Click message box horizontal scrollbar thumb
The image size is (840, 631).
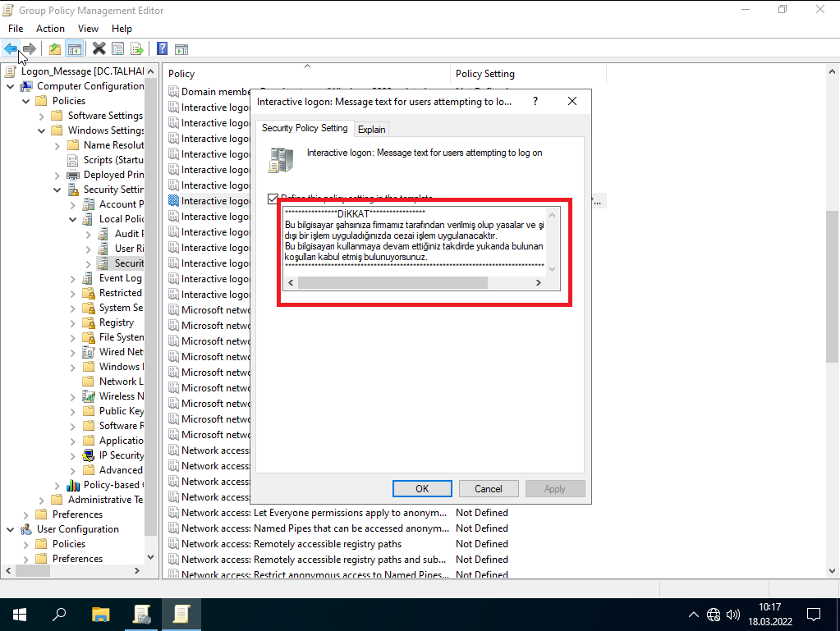(392, 282)
